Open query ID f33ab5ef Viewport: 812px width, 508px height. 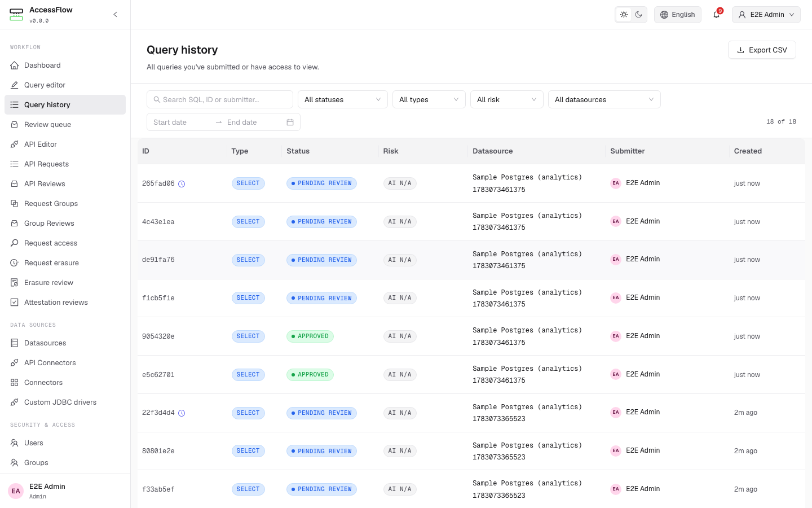tap(158, 489)
